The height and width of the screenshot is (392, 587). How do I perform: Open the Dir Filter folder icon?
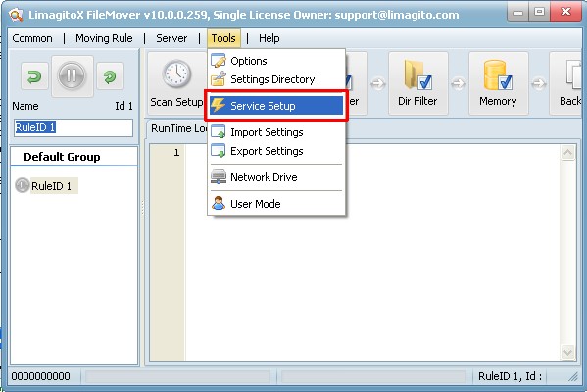[417, 76]
